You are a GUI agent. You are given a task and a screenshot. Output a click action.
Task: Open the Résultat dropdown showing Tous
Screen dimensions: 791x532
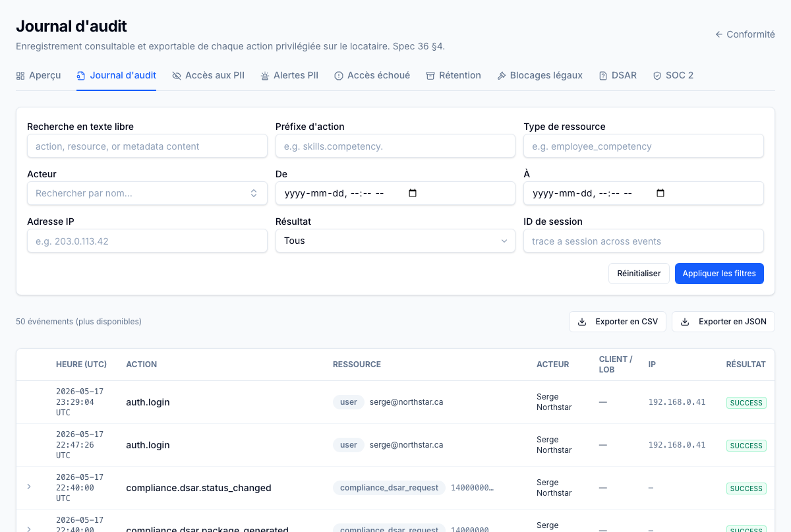coord(395,241)
